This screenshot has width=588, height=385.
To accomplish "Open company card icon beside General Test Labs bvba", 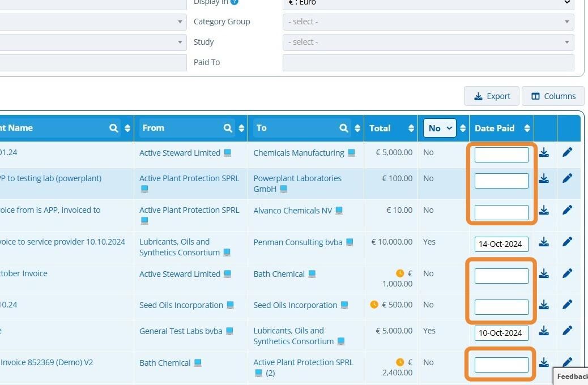I will click(229, 331).
